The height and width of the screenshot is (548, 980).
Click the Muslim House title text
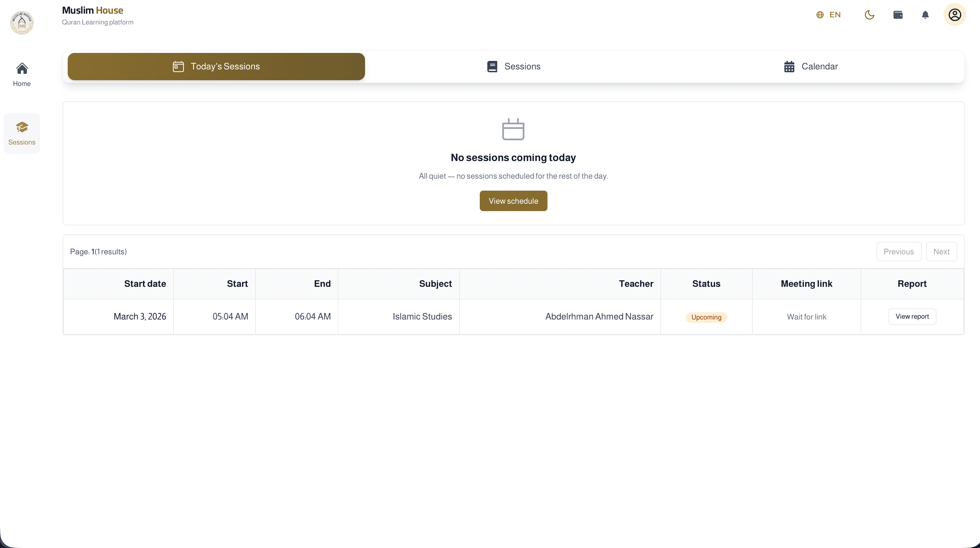tap(92, 10)
